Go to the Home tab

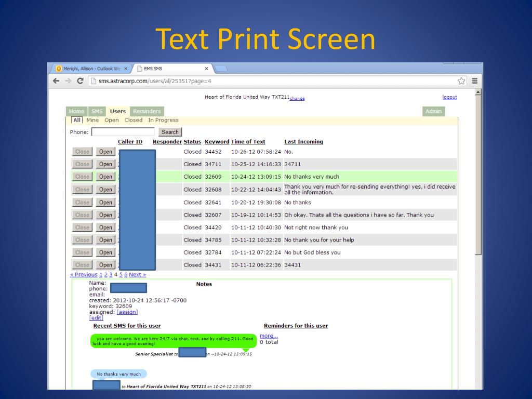point(76,111)
